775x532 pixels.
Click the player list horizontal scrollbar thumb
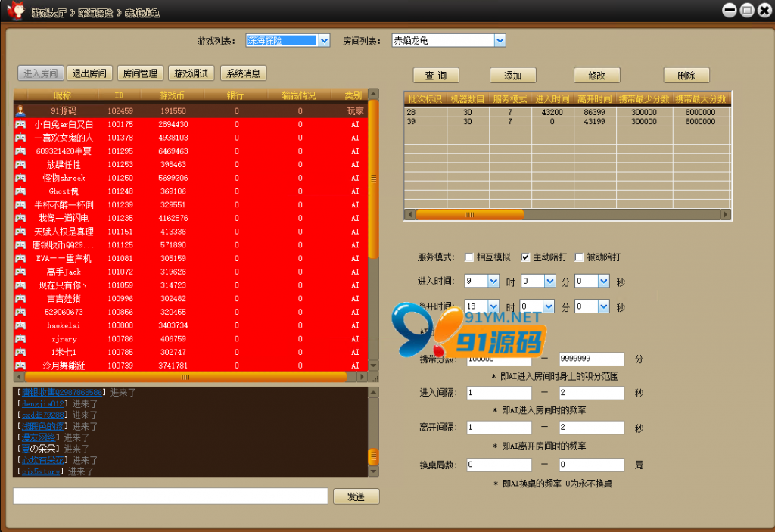tap(185, 378)
